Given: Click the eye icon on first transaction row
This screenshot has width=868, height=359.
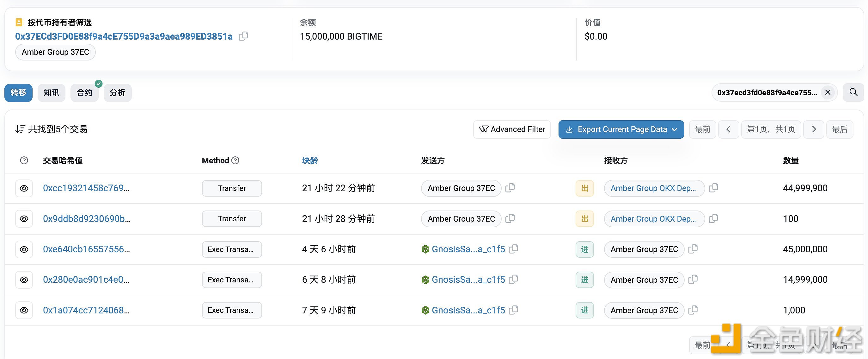Looking at the screenshot, I should 24,188.
